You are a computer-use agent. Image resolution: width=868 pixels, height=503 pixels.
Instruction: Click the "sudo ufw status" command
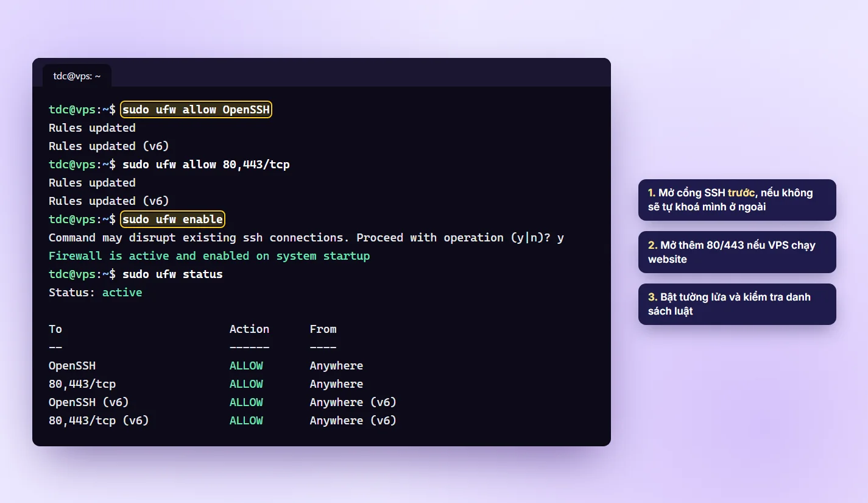point(172,274)
